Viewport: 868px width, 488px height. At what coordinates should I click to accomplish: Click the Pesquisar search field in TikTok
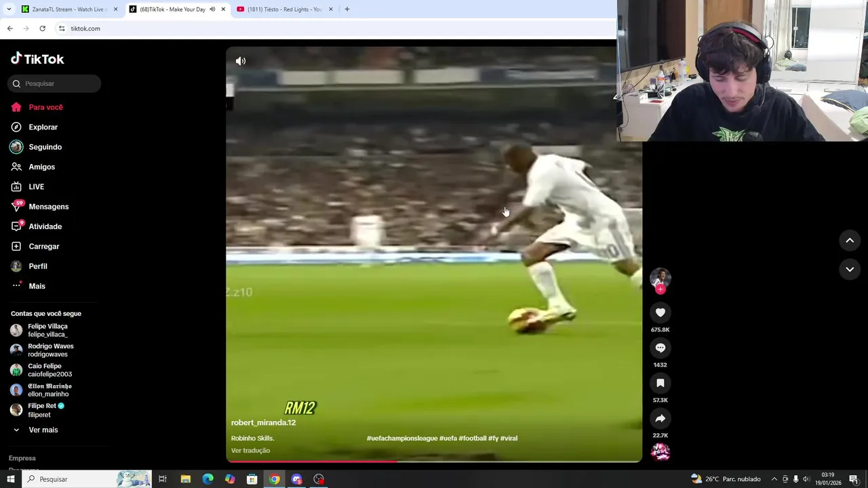click(54, 83)
